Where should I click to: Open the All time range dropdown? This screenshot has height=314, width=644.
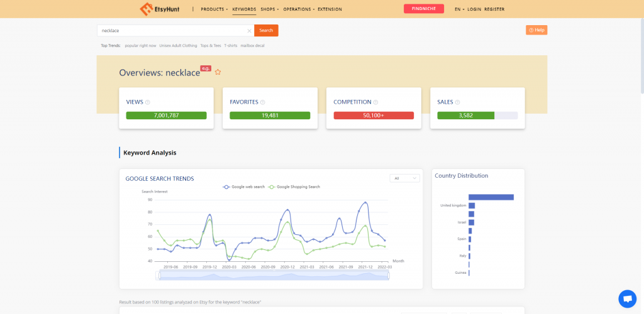404,178
